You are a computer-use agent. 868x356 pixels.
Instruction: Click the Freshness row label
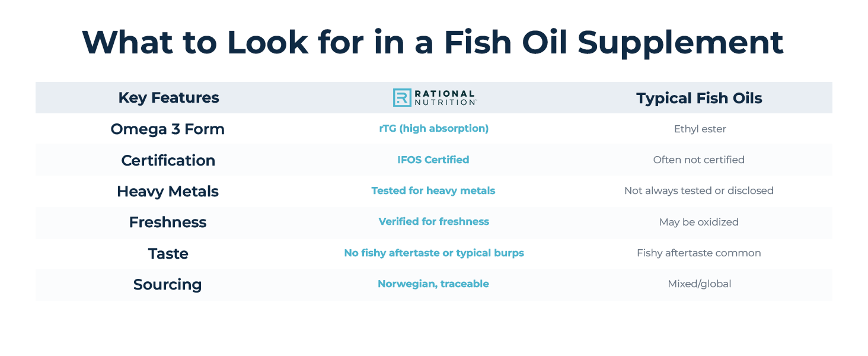click(168, 222)
